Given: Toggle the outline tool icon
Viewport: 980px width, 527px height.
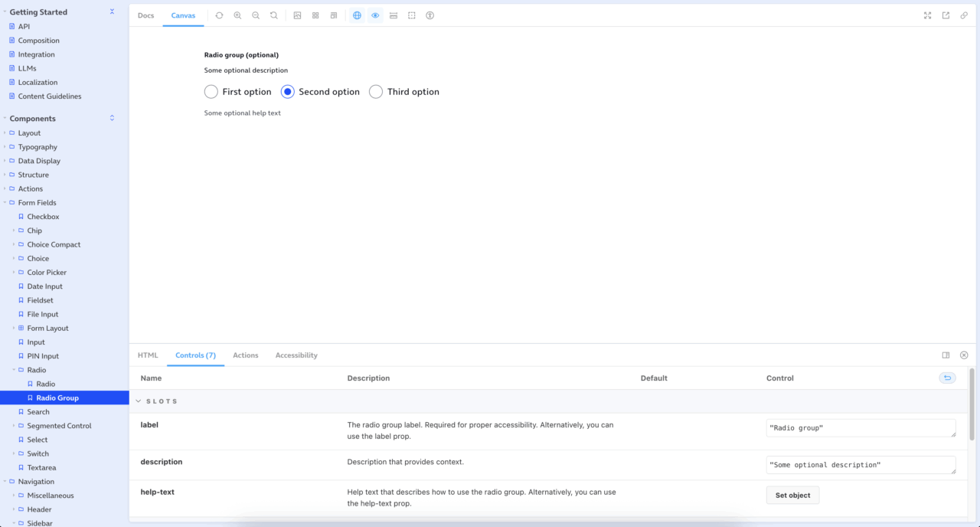Looking at the screenshot, I should point(412,15).
